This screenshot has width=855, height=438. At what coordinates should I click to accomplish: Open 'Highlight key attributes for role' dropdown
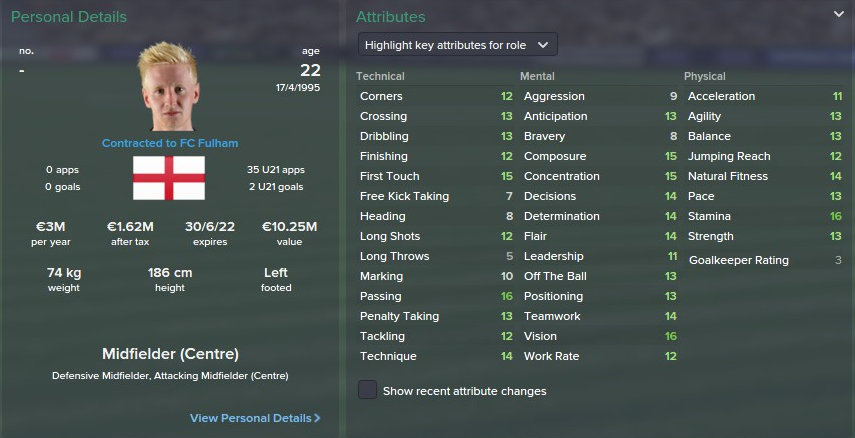[x=457, y=45]
